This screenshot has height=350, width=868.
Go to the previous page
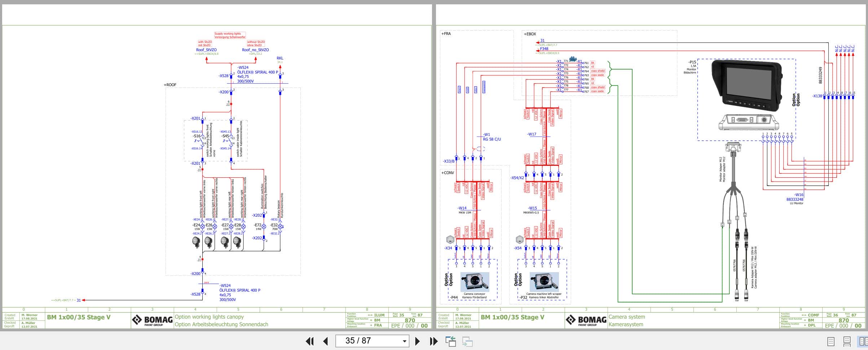coord(326,341)
